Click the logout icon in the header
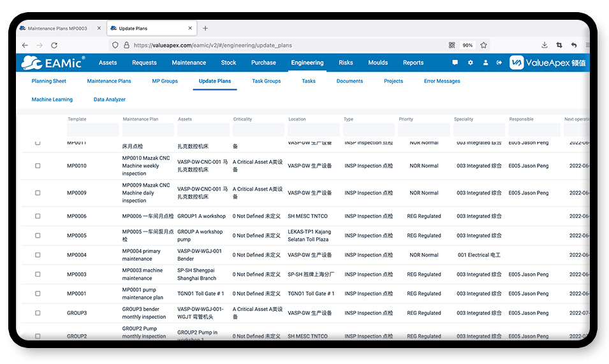Image resolution: width=609 pixels, height=364 pixels. [499, 62]
